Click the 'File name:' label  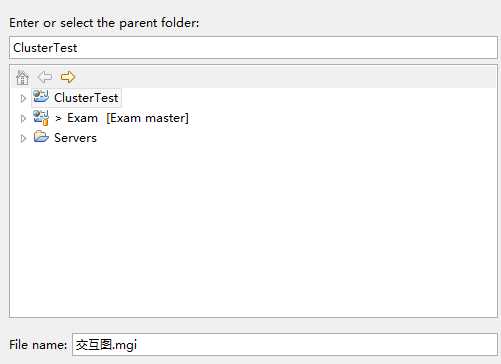pos(38,345)
